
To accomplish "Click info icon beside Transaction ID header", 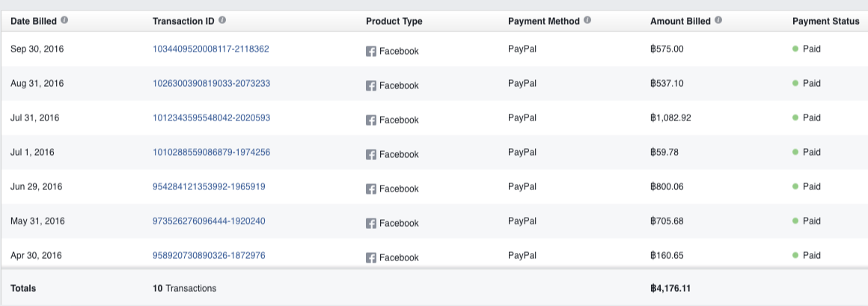I will click(222, 20).
